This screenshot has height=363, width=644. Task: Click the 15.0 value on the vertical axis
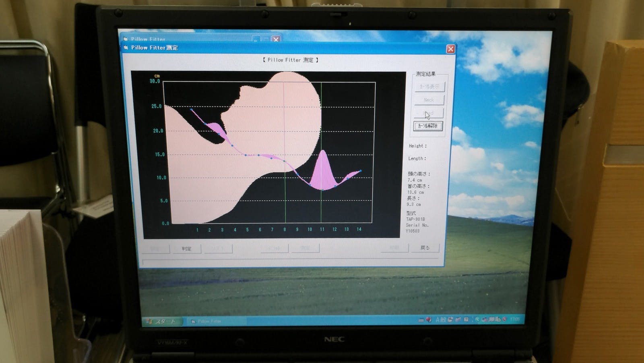click(x=160, y=155)
